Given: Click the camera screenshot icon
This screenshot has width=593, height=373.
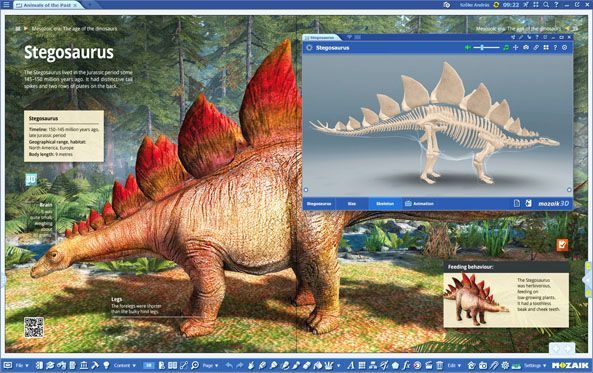Looking at the screenshot, I should point(483,365).
